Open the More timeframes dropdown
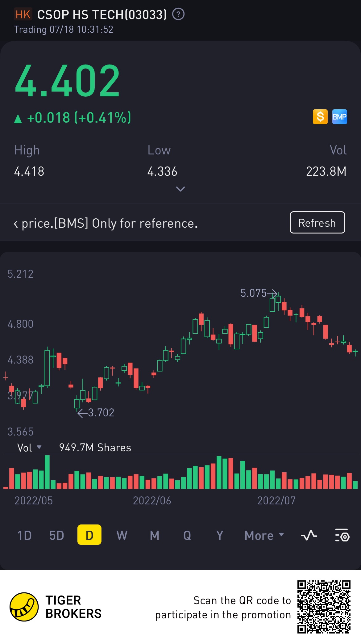 (264, 535)
